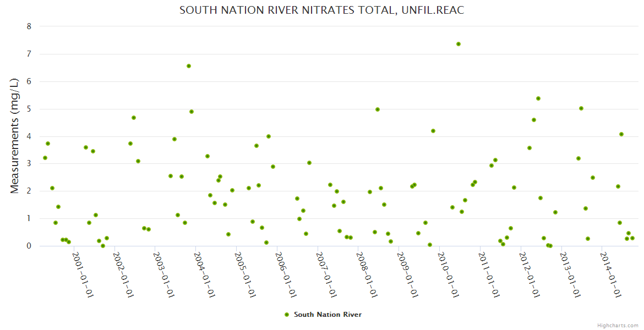This screenshot has height=330, width=644.
Task: Toggle the South Nation River legend label
Action: pos(328,315)
